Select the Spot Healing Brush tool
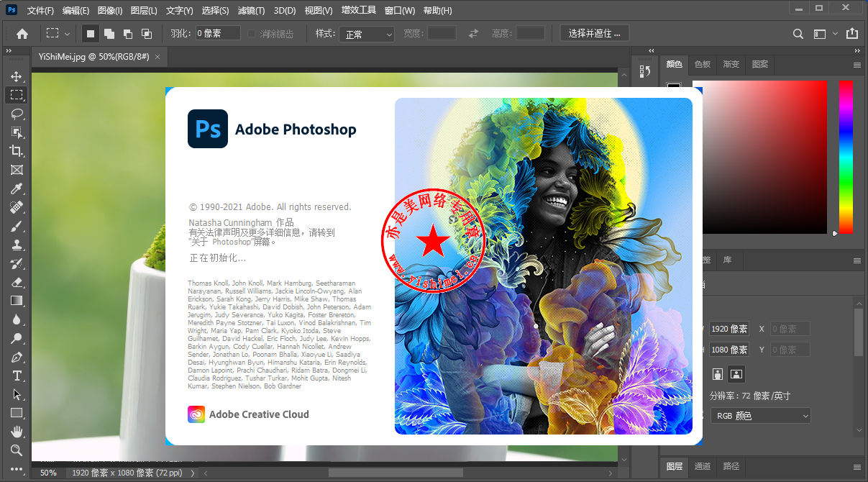Viewport: 868px width, 482px height. tap(17, 207)
